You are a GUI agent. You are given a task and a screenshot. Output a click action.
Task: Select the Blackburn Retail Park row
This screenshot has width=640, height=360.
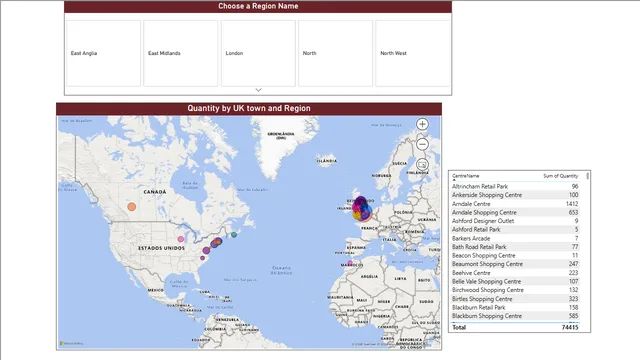point(515,307)
